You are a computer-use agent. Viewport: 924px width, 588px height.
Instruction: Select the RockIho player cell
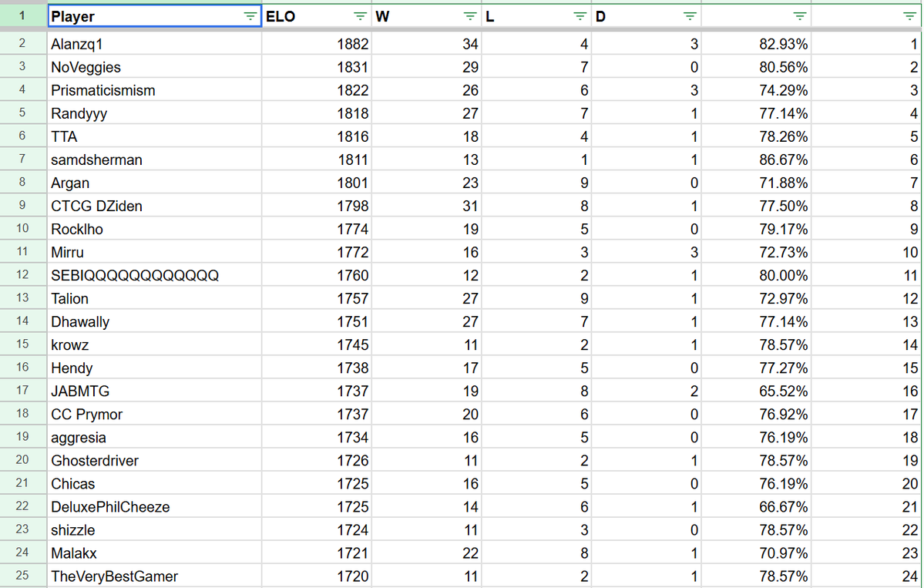click(154, 229)
